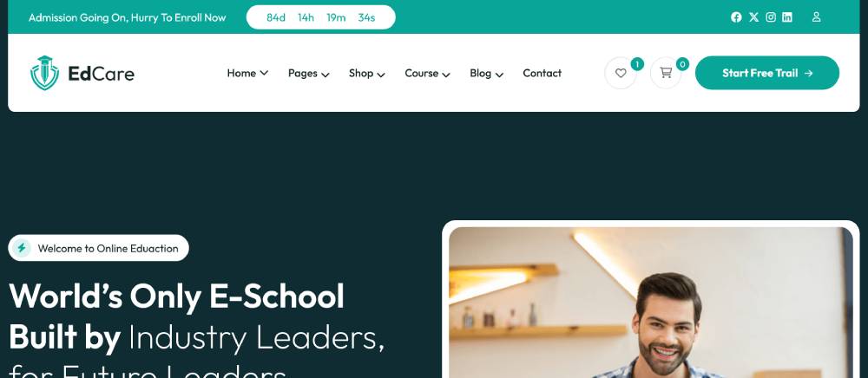Click the Start Free Trail button

(x=767, y=73)
